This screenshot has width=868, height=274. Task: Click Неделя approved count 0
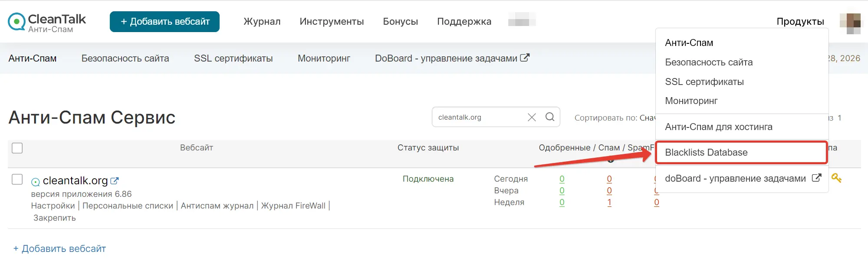pyautogui.click(x=562, y=202)
